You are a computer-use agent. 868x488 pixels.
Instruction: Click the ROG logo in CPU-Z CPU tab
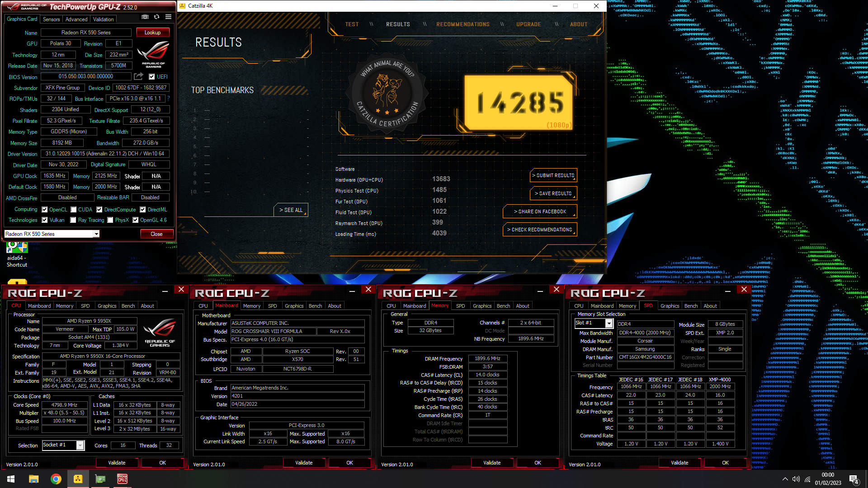[160, 333]
